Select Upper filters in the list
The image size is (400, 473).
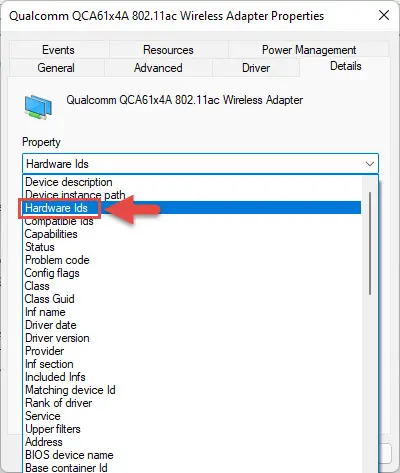[x=193, y=429]
